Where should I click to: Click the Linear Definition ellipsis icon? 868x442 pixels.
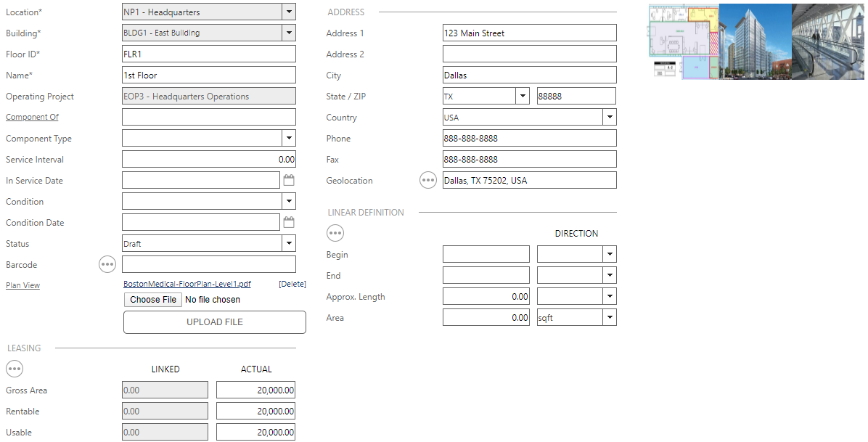click(335, 234)
